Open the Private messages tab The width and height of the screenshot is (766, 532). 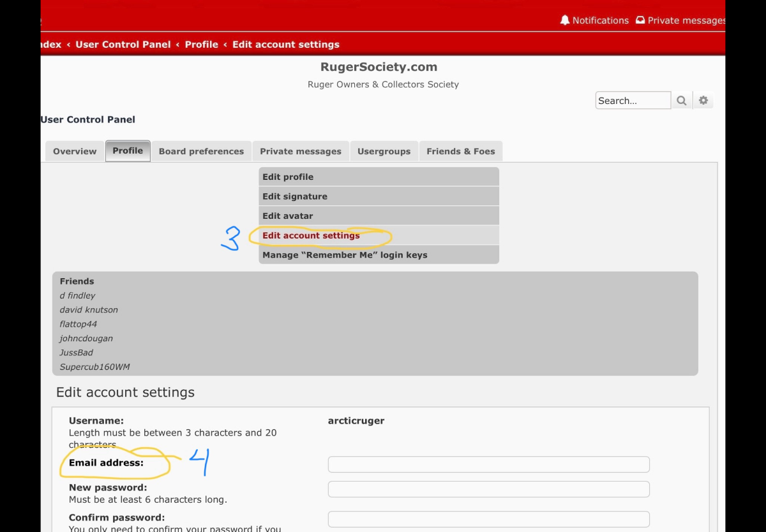point(301,151)
